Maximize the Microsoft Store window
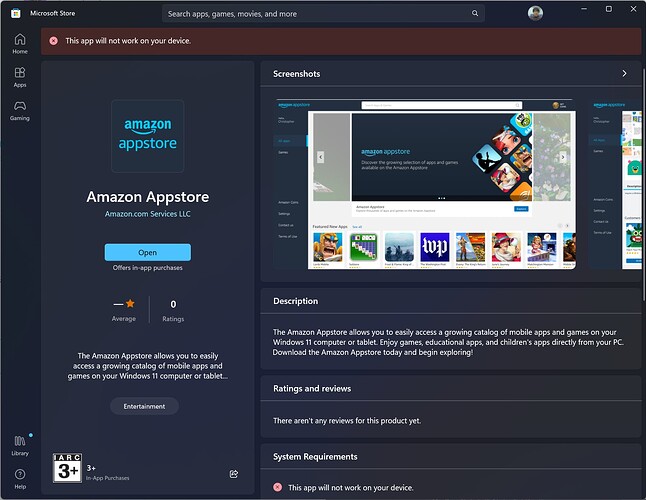Screen dimensions: 646x500 point(609,9)
